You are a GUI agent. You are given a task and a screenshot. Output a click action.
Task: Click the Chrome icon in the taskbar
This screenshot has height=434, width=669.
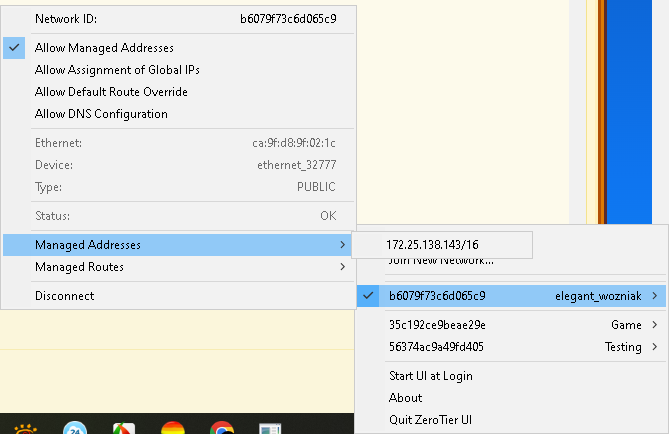222,428
